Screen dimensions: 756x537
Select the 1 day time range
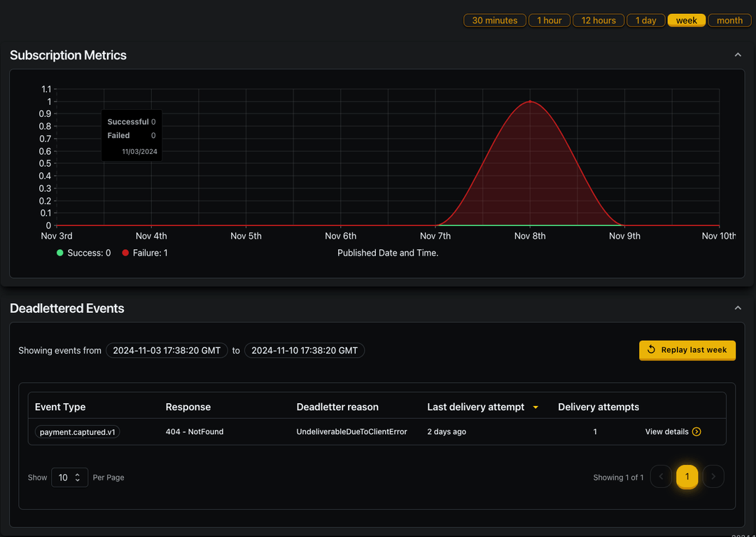pos(645,20)
